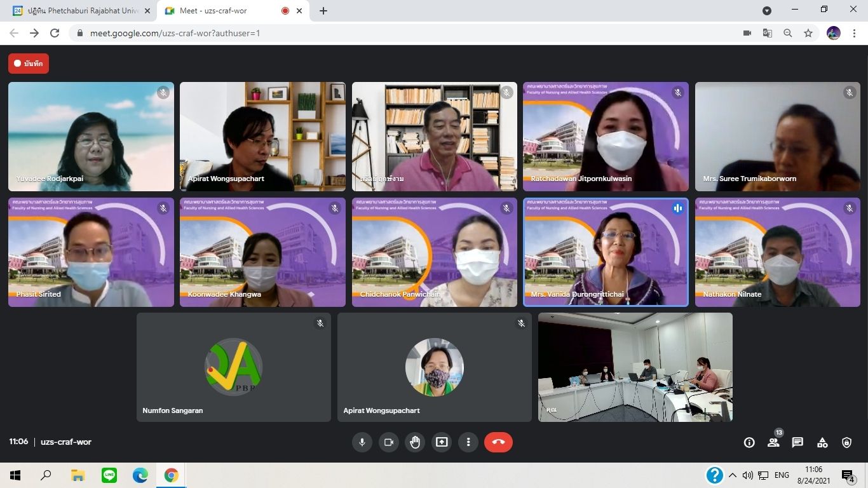The height and width of the screenshot is (488, 868).
Task: Click the red recording indicator button
Action: point(29,64)
